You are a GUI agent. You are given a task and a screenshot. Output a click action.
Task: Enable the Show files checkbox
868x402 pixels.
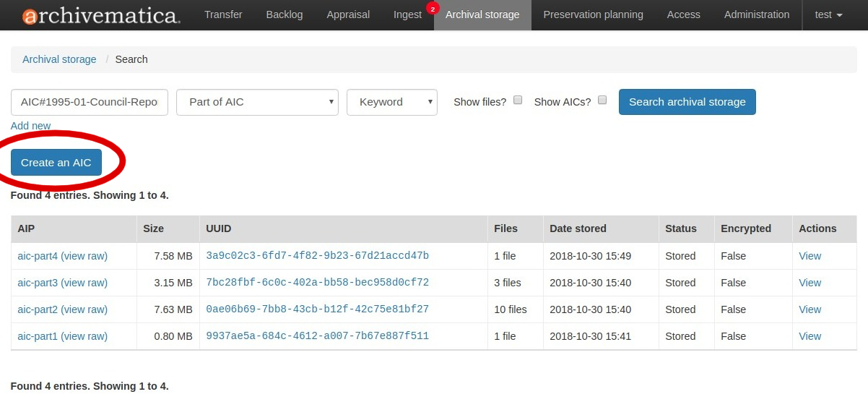pos(518,100)
